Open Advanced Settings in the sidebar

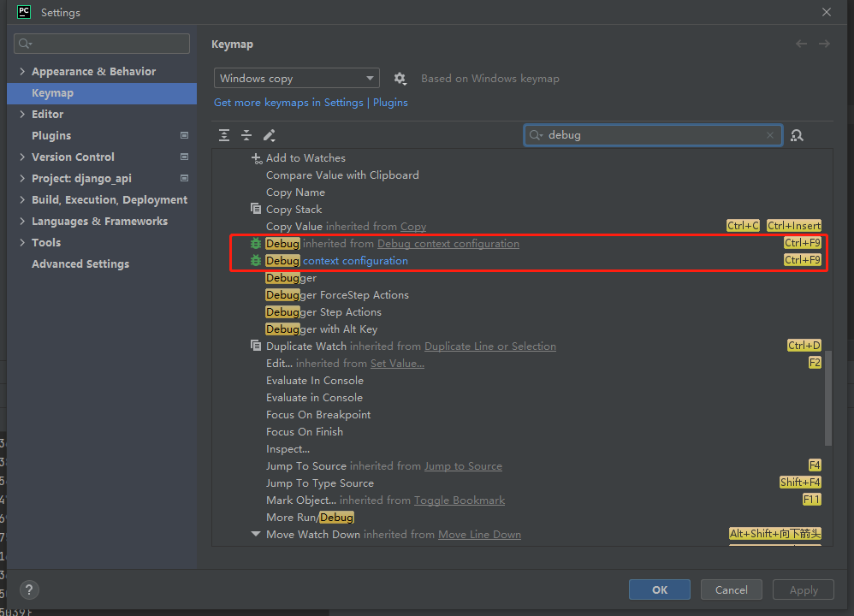pyautogui.click(x=80, y=264)
